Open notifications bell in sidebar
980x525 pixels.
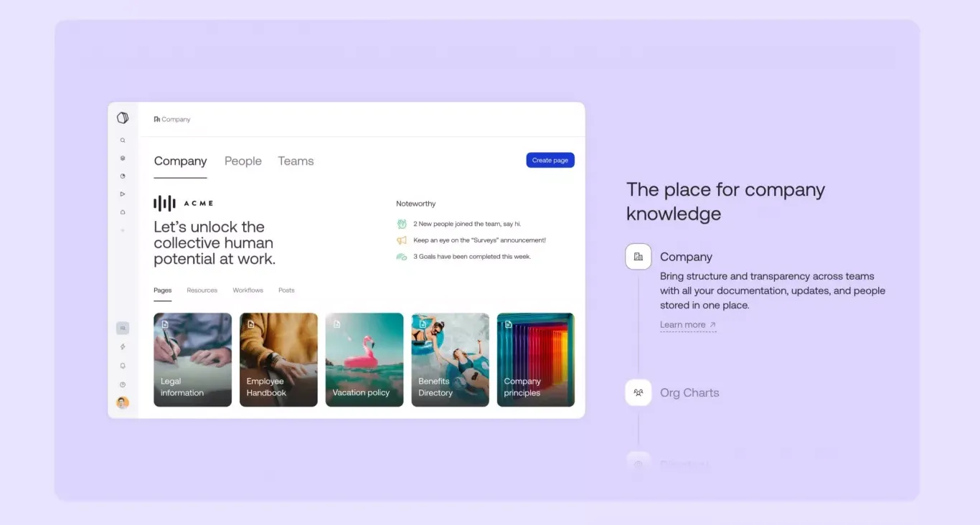(x=123, y=366)
